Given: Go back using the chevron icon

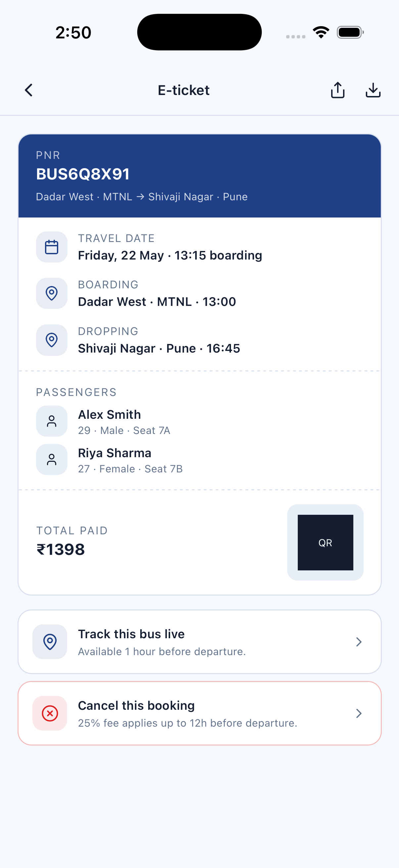Looking at the screenshot, I should click(x=29, y=90).
